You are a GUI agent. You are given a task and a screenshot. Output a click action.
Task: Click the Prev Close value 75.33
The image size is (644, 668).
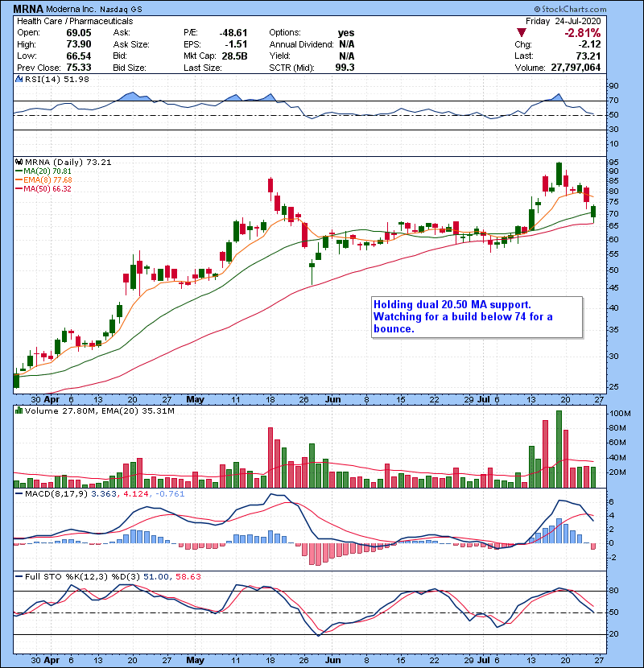click(x=79, y=68)
